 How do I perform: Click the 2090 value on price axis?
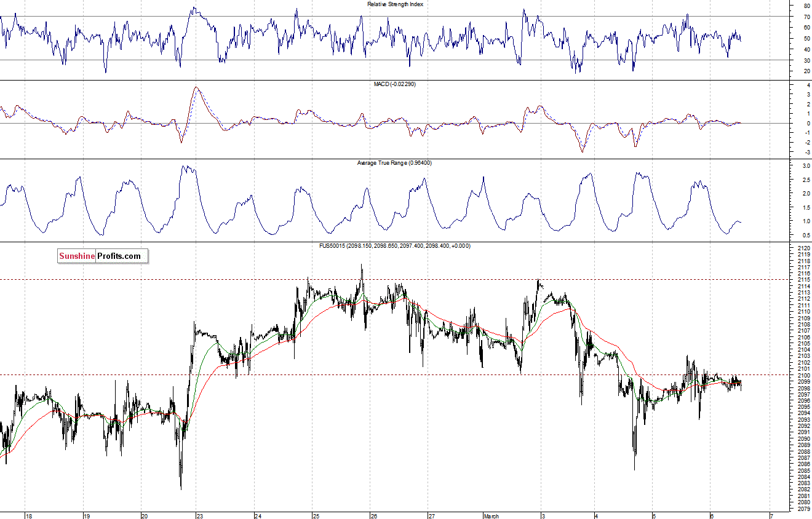[803, 438]
